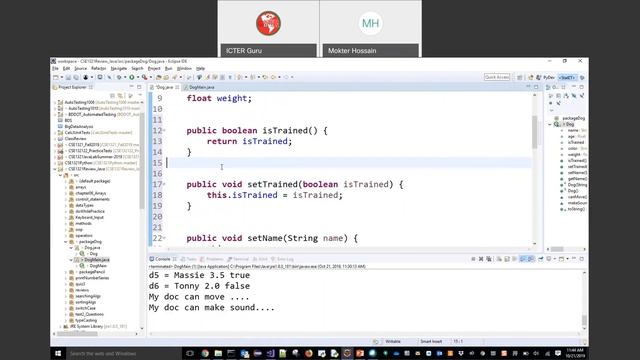The image size is (640, 360).
Task: Click Remove Launch icon in Console toolbar
Action: 481,259
